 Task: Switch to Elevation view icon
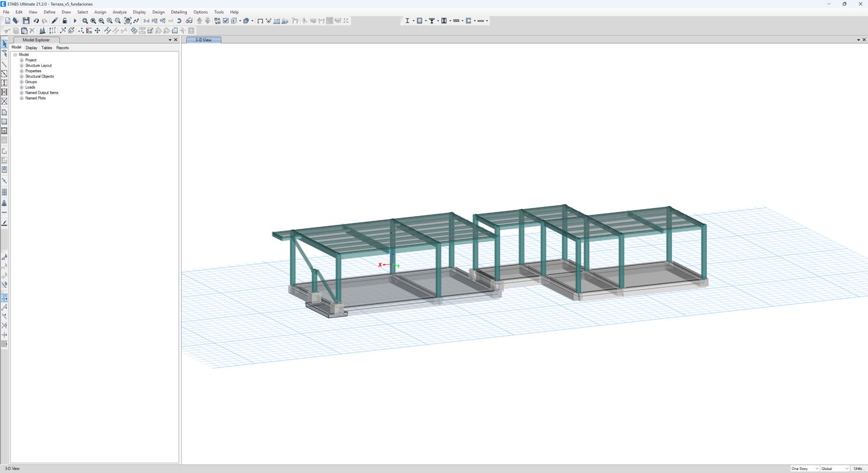coord(163,21)
